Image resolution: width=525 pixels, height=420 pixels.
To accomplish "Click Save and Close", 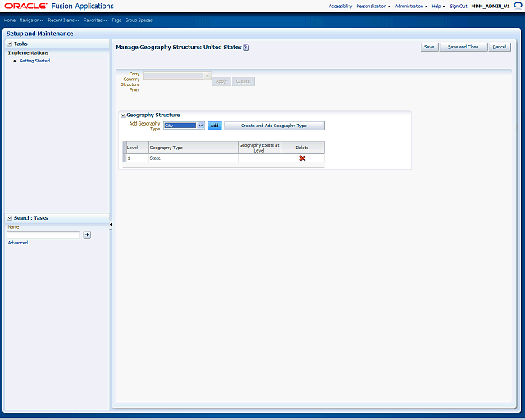I will pyautogui.click(x=463, y=47).
